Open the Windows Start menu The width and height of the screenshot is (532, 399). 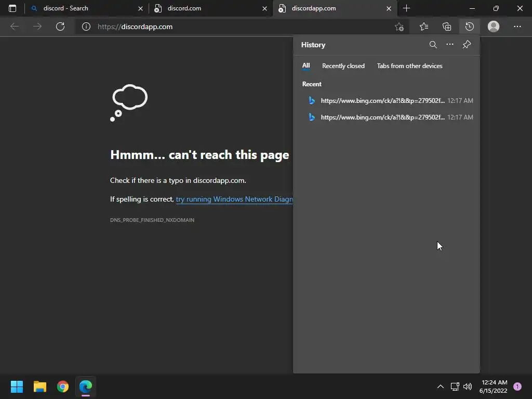17,387
